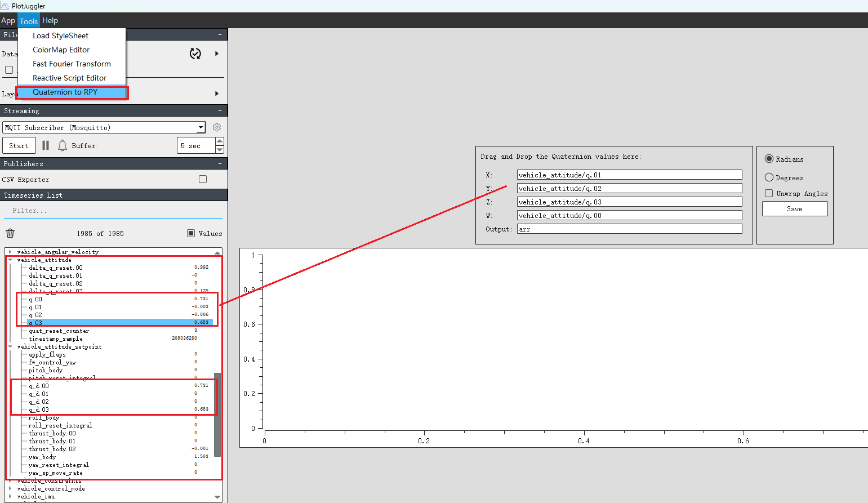Collapse the vehicle_attitude tree node
Image resolution: width=868 pixels, height=503 pixels.
(10, 260)
